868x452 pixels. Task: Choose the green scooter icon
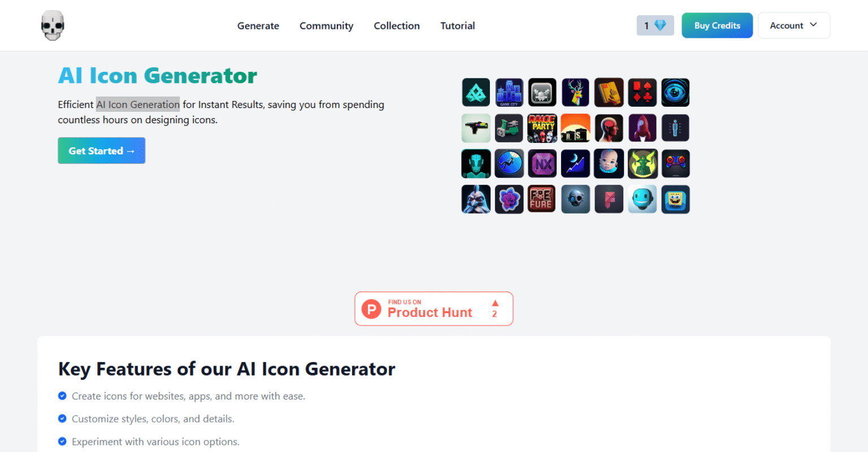[509, 128]
